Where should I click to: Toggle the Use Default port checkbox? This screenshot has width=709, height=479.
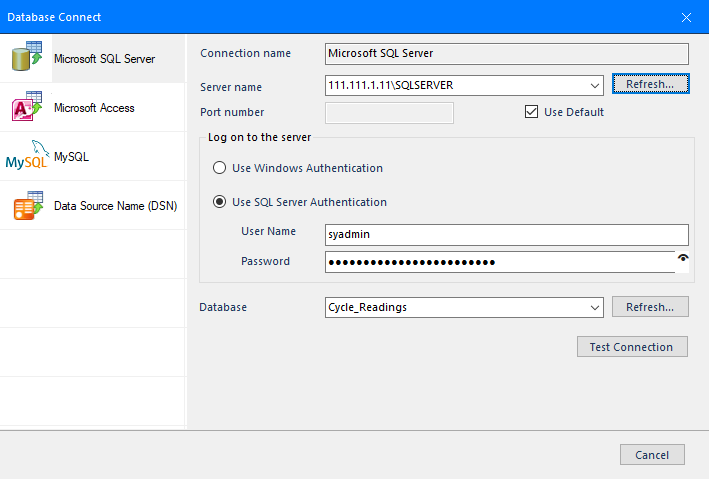click(531, 112)
